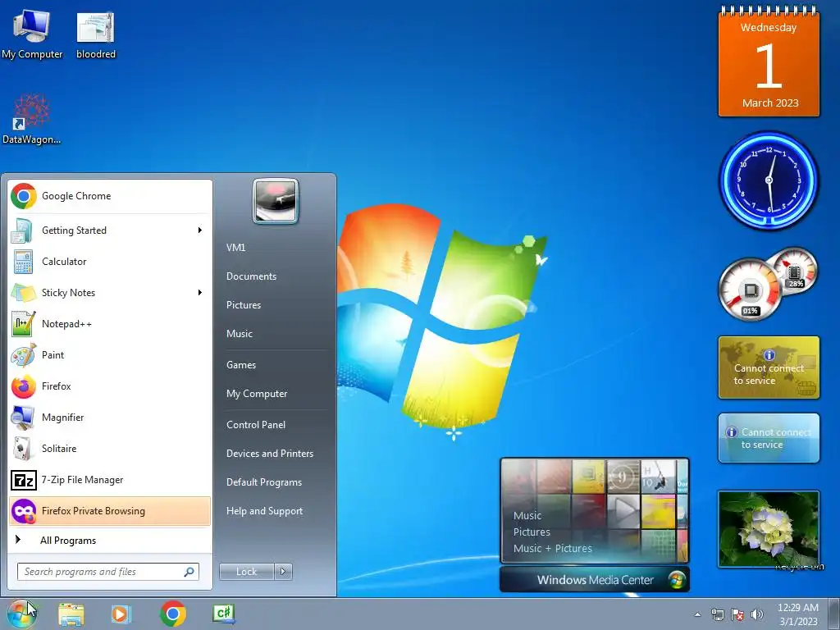Image resolution: width=840 pixels, height=630 pixels.
Task: Open Windows Media Player from taskbar
Action: click(x=121, y=614)
